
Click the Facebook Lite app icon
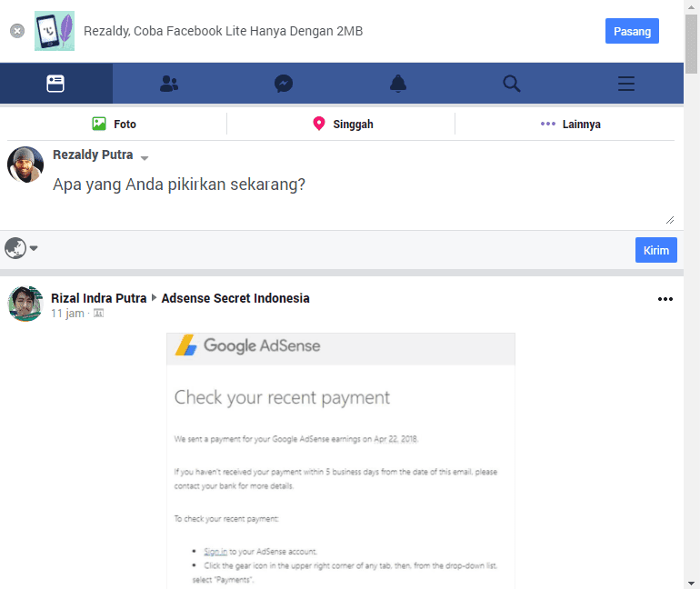point(55,31)
